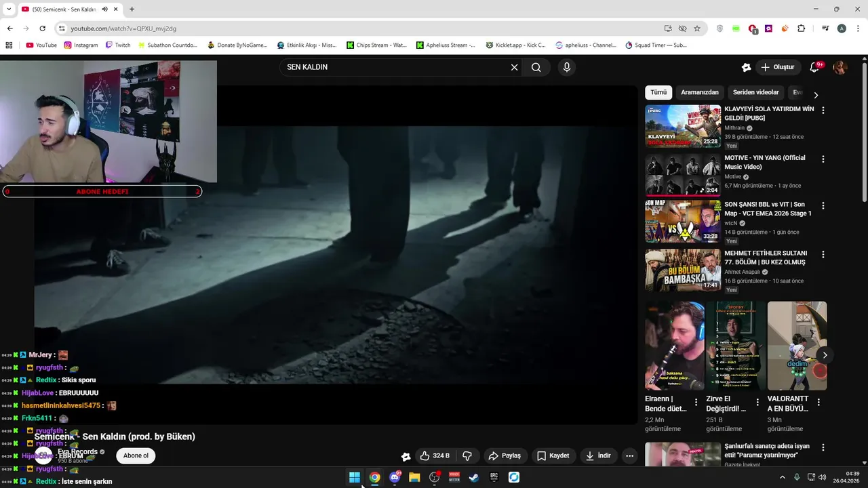
Task: Open Chrome media control icon
Action: click(825, 28)
